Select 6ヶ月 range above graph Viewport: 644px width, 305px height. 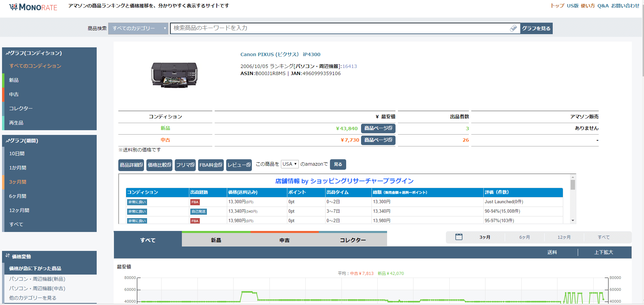coord(525,237)
